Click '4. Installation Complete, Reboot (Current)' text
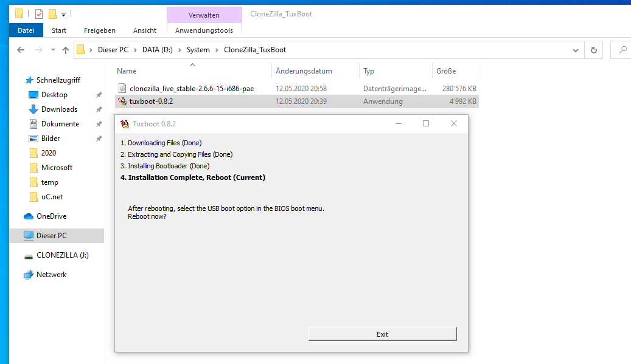This screenshot has width=631, height=364. [193, 177]
